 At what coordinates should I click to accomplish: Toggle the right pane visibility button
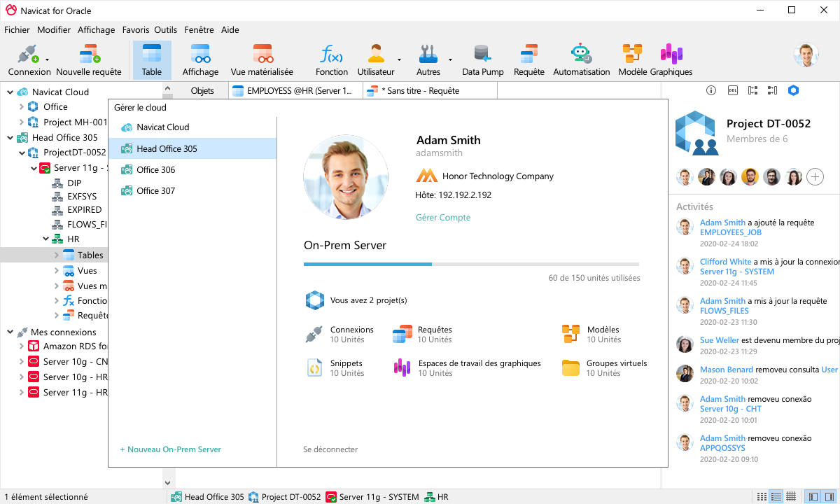pyautogui.click(x=828, y=496)
